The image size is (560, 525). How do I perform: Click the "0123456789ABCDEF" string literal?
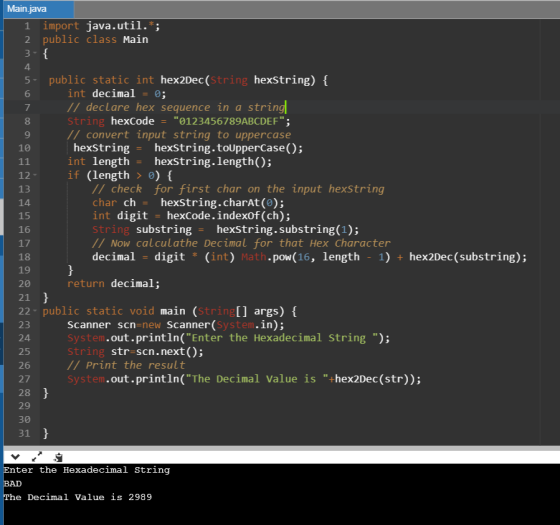click(229, 121)
